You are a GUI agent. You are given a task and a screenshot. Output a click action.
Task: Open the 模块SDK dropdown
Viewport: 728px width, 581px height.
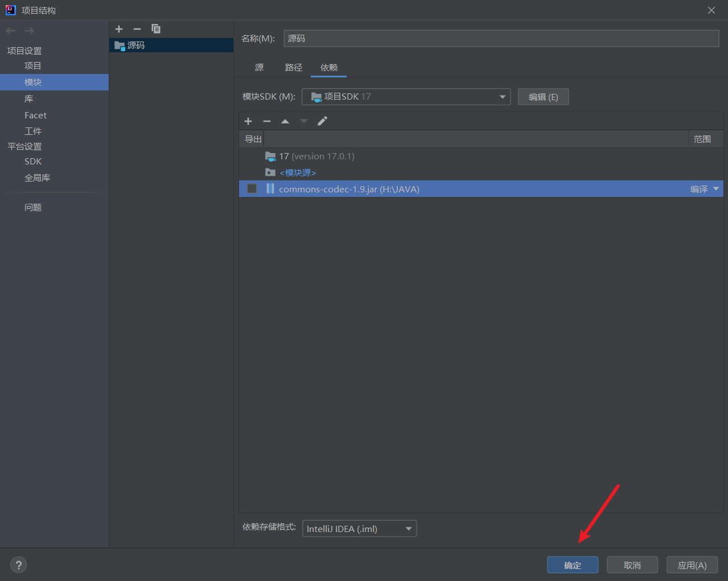point(405,97)
